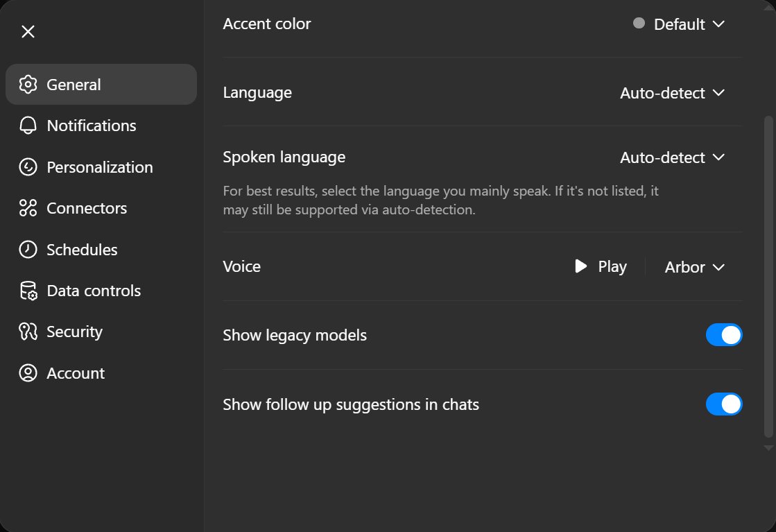Screen dimensions: 776x532
Task: Select the Account tab label
Action: 76,373
